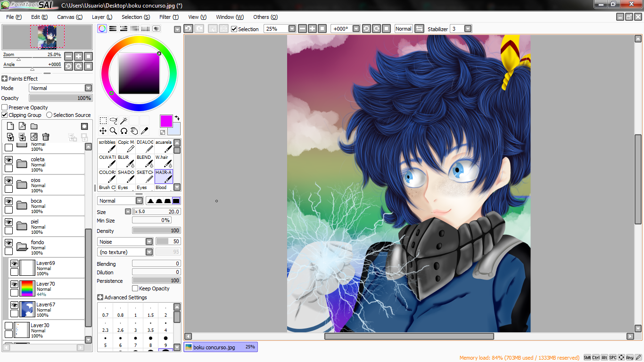This screenshot has width=644, height=362.
Task: Select the hand pan tool
Action: (134, 131)
